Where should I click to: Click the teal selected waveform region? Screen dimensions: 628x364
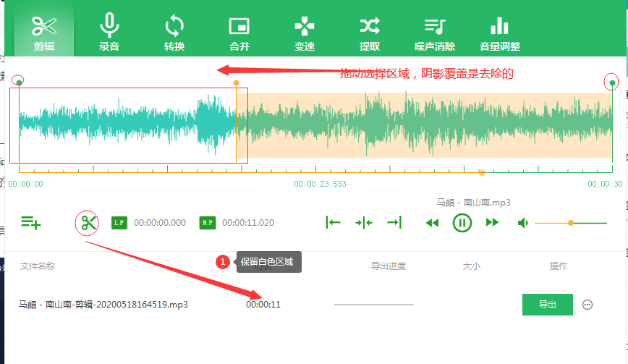pos(127,125)
